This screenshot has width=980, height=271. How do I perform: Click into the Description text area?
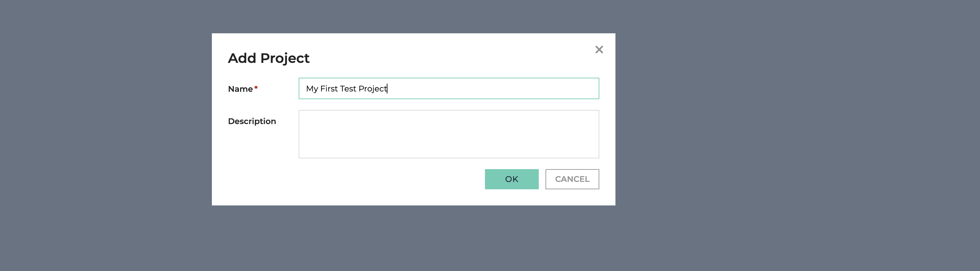click(449, 134)
